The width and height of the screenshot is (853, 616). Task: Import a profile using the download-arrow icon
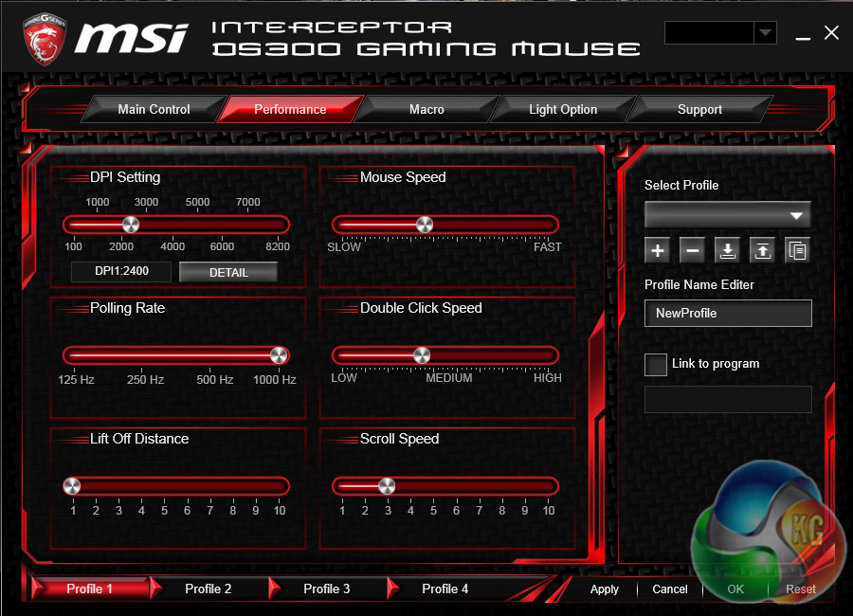[x=727, y=251]
